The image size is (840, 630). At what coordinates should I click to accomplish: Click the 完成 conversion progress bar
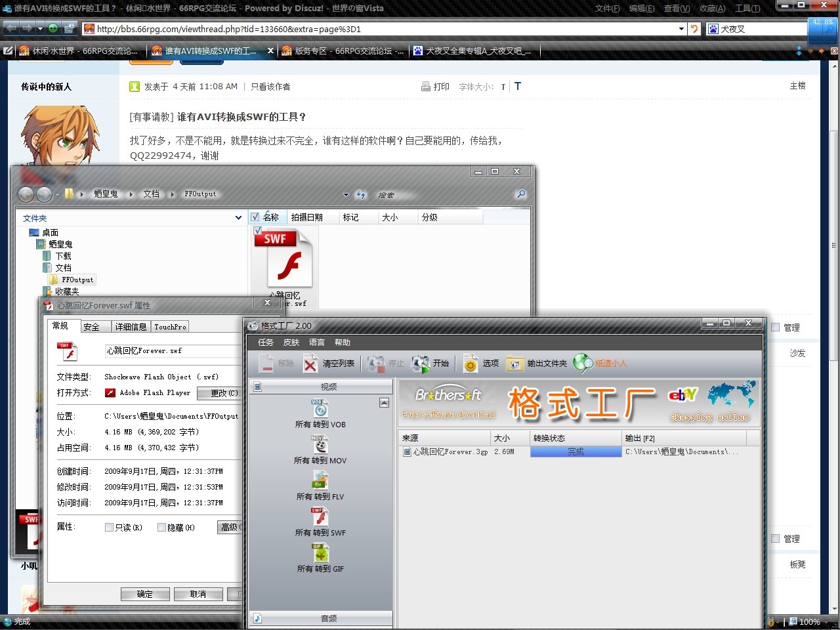[576, 451]
